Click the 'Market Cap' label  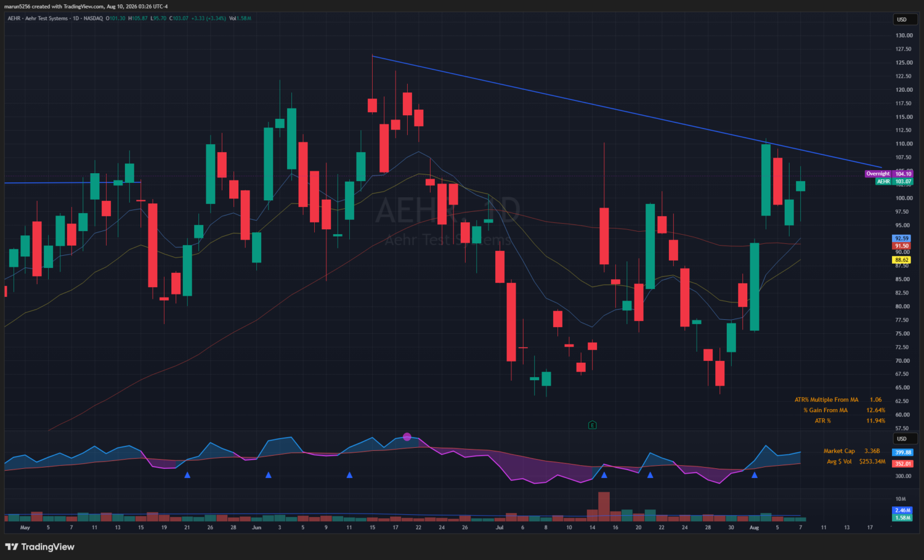839,451
